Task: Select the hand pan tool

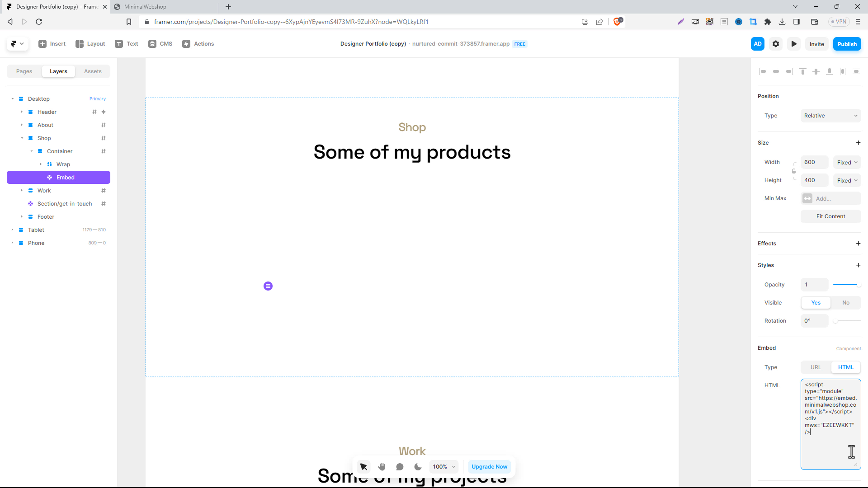Action: click(382, 467)
